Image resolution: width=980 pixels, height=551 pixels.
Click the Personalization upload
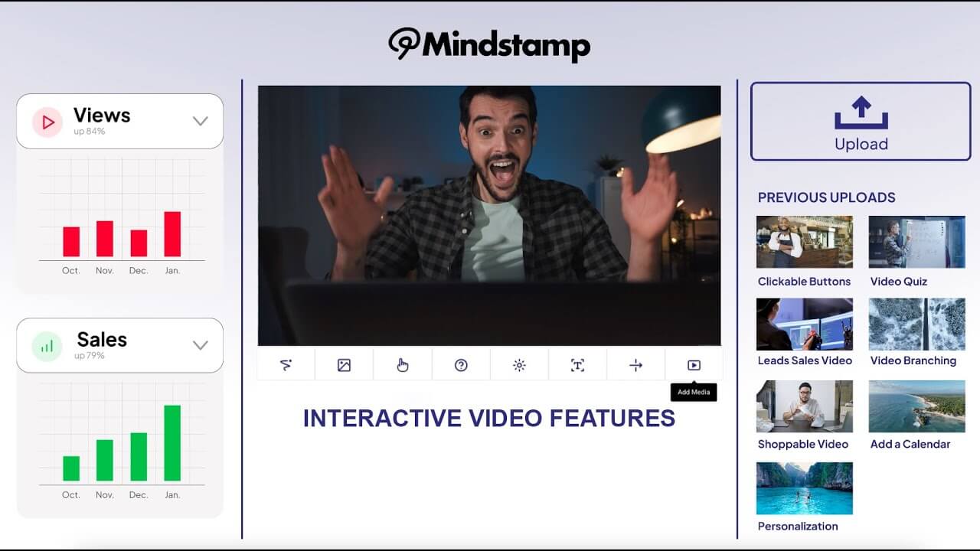coord(804,488)
